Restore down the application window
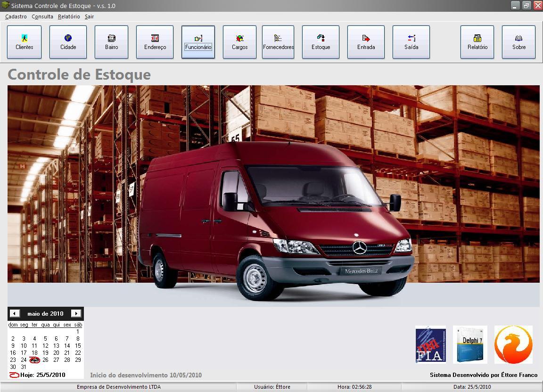 (527, 6)
